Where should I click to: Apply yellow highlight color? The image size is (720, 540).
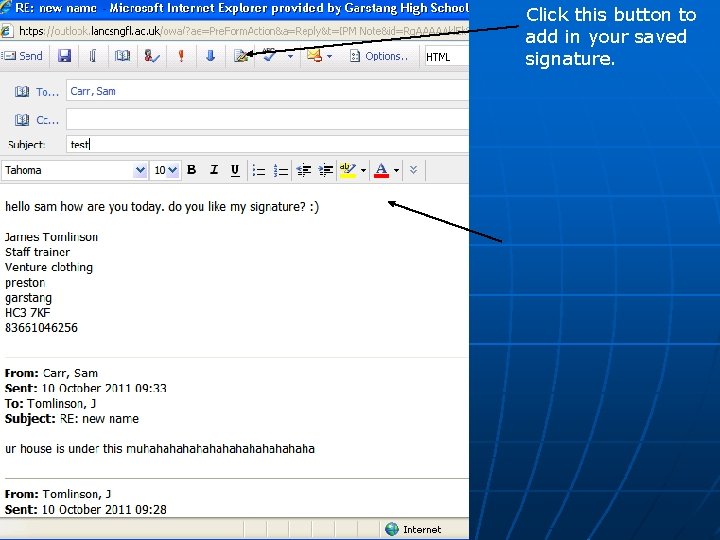pos(348,170)
